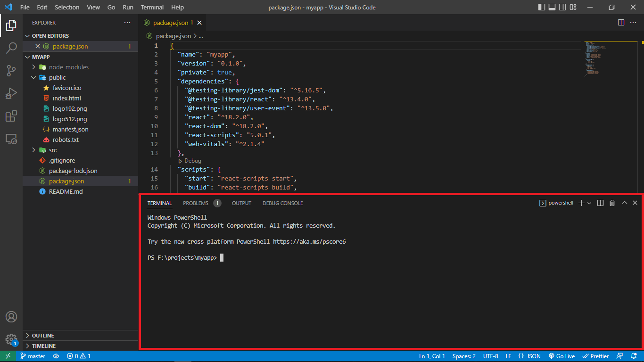This screenshot has width=644, height=362.
Task: Toggle primary side bar layout button
Action: coord(541,7)
